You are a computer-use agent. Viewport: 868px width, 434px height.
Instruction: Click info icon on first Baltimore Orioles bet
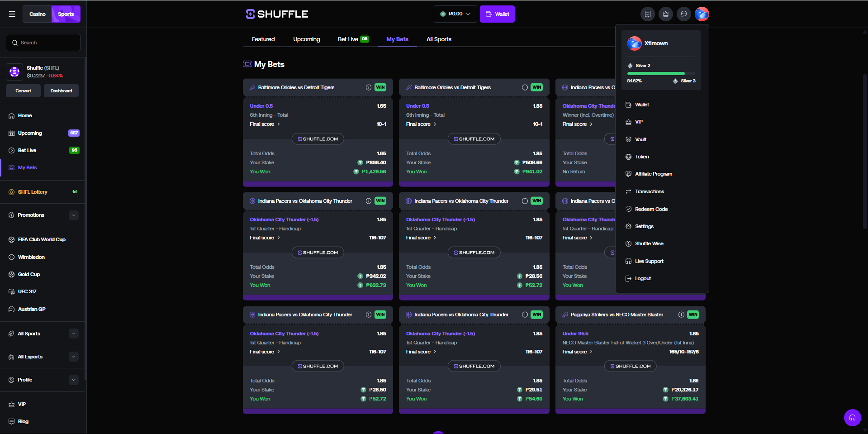coord(369,87)
